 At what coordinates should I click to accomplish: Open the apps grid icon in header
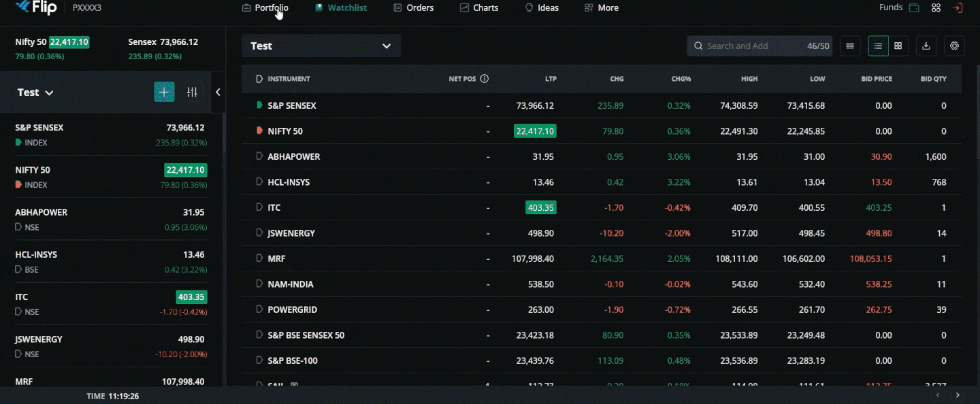pos(936,8)
